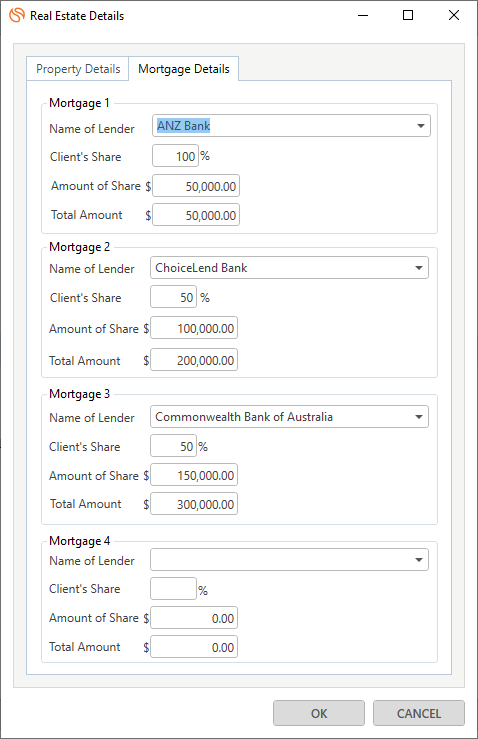Click the CANCEL button

[419, 713]
